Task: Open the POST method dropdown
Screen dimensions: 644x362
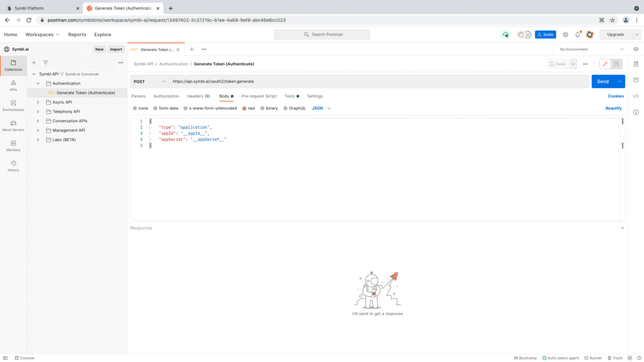Action: click(x=149, y=81)
